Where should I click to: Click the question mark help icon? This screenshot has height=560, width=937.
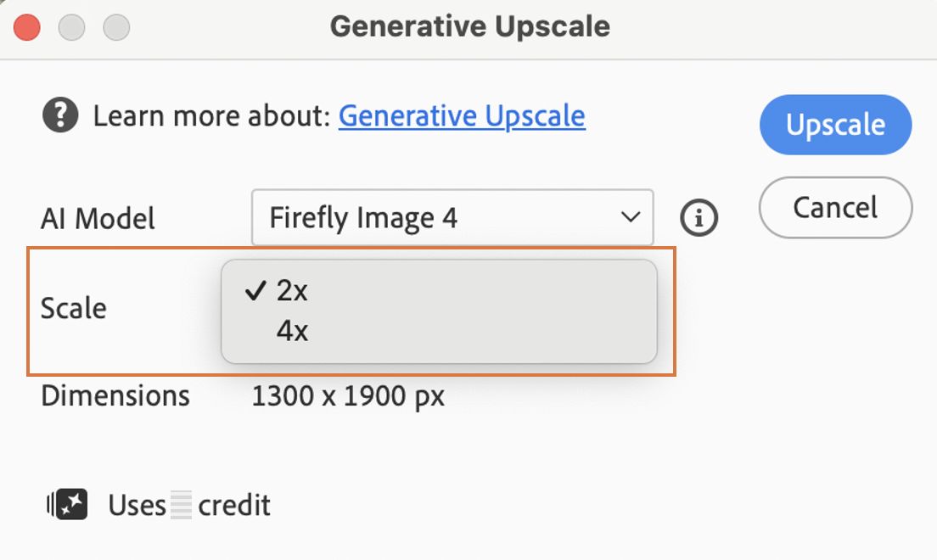tap(60, 115)
